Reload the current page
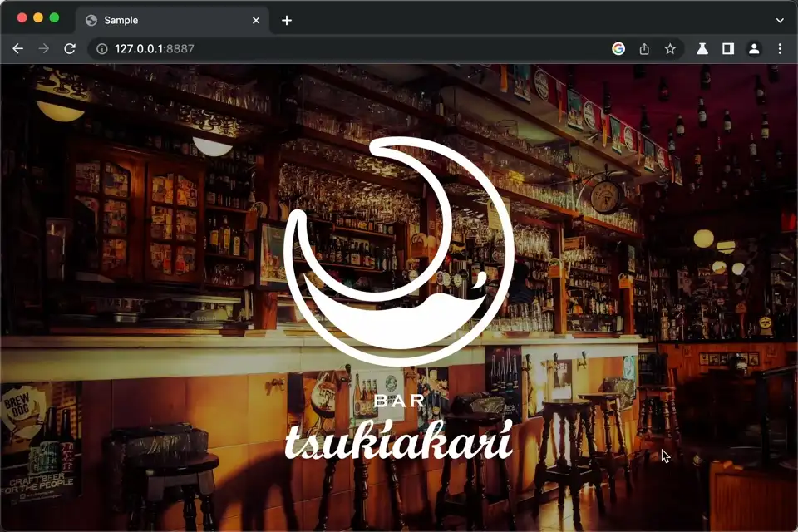Viewport: 798px width, 532px height. coord(70,48)
